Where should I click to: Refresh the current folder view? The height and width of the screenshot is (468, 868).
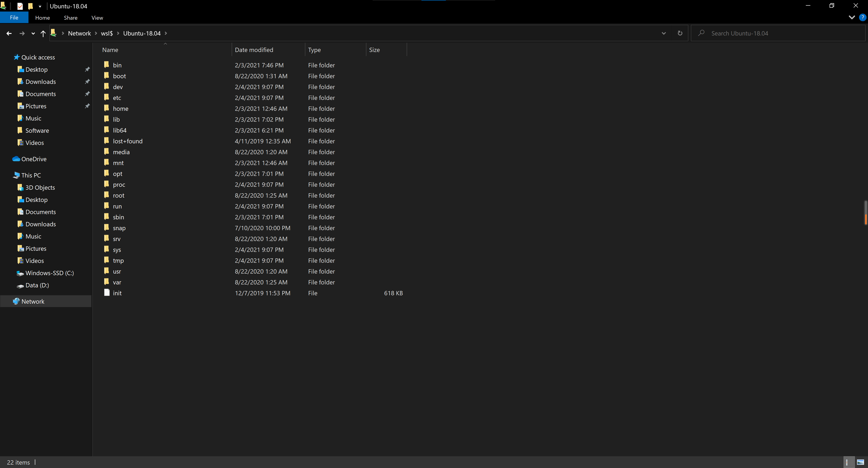point(680,33)
